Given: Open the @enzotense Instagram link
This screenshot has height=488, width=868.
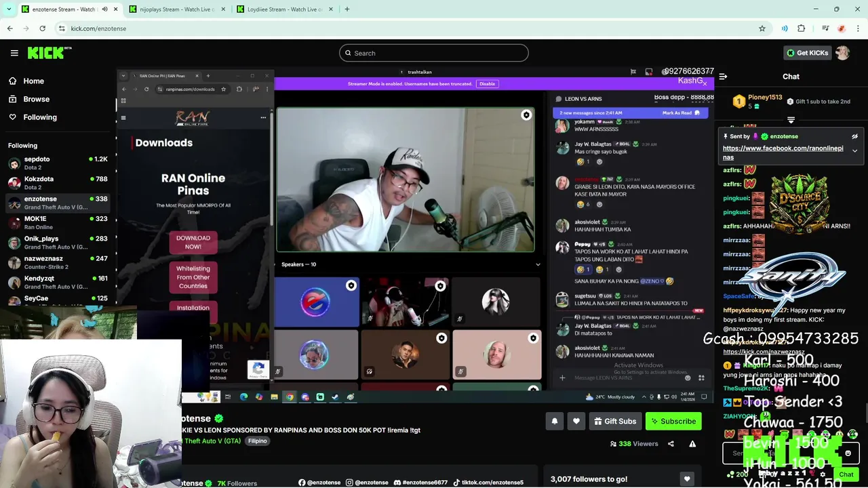Looking at the screenshot, I should pos(367,483).
